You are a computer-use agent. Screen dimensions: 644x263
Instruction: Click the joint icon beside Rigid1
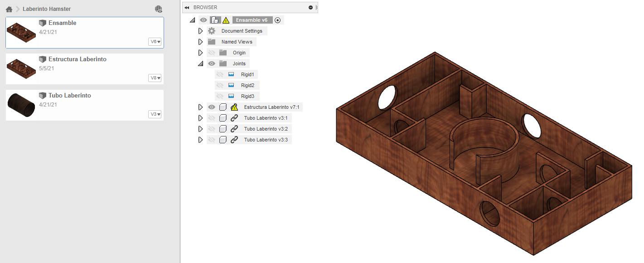click(x=231, y=74)
